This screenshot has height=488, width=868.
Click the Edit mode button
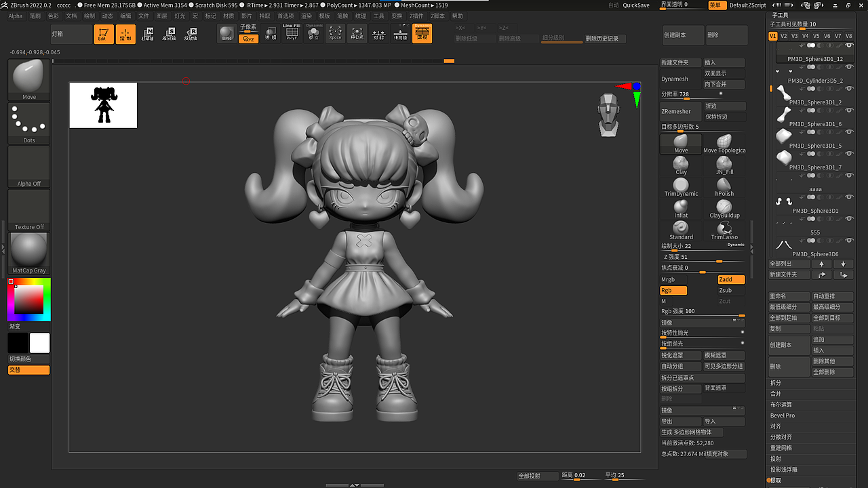[104, 34]
